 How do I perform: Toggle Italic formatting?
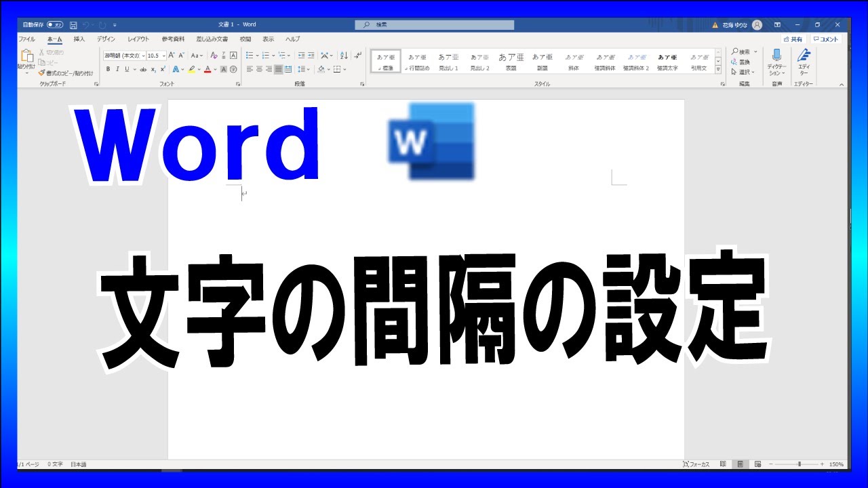click(x=117, y=69)
